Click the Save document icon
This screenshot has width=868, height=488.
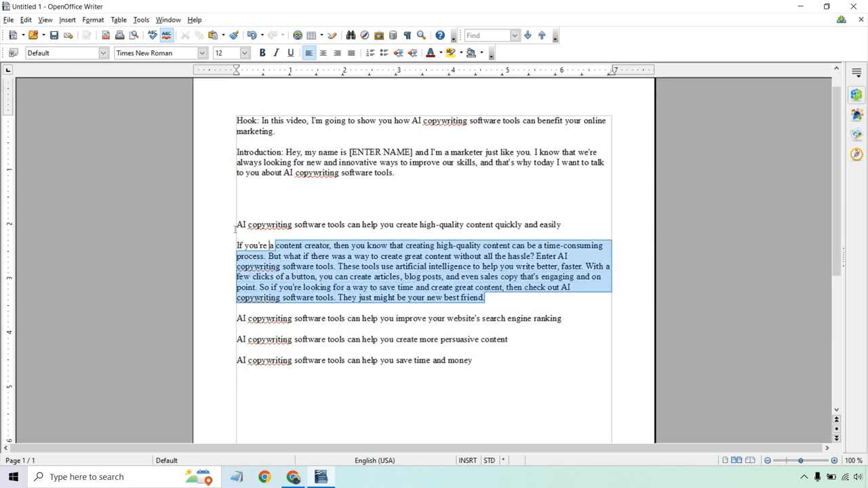(54, 35)
